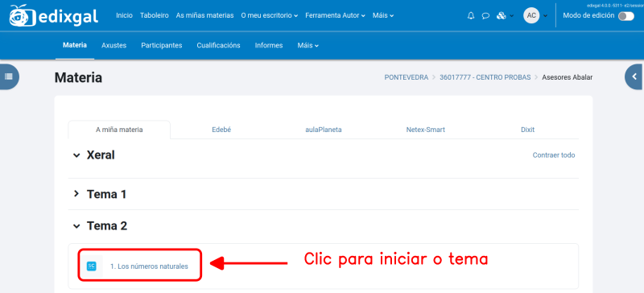
Task: Switch to the Netex-Smart tab
Action: 426,130
